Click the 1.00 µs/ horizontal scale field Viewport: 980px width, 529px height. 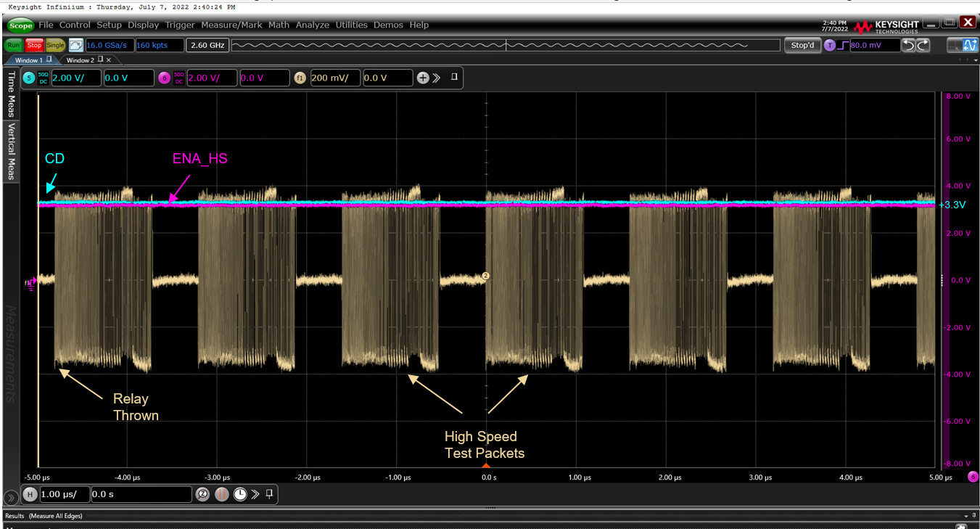point(65,494)
